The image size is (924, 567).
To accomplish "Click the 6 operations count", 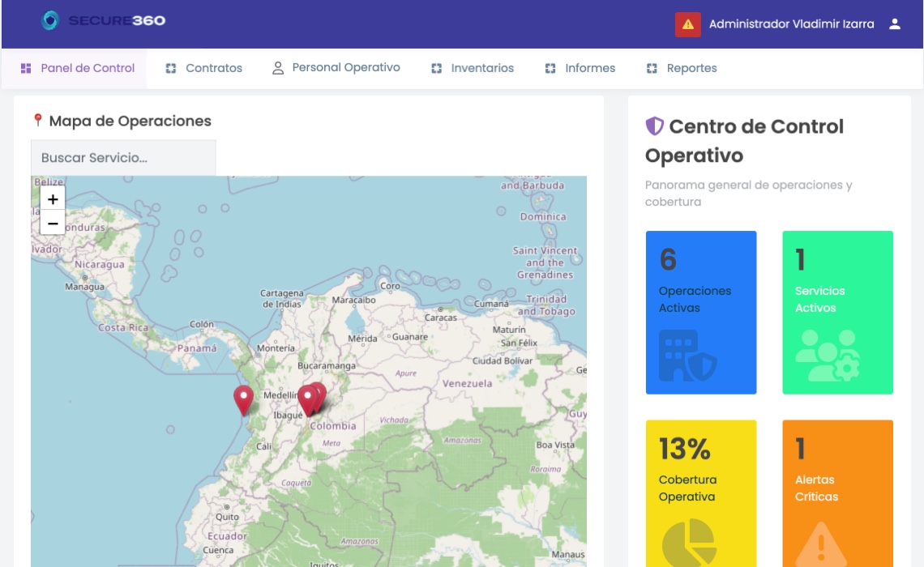I will coord(668,260).
